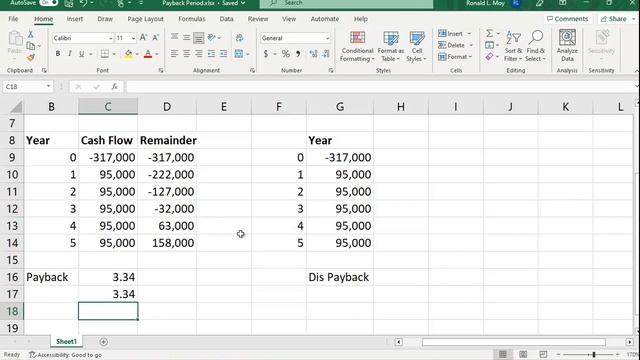
Task: Click the Comments button
Action: coord(567,19)
